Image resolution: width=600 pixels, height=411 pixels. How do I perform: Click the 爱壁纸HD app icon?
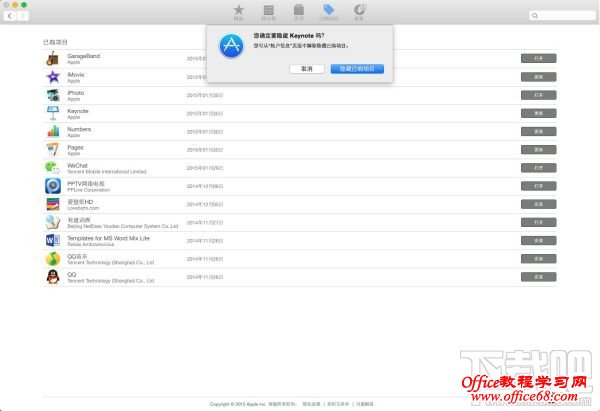(53, 204)
